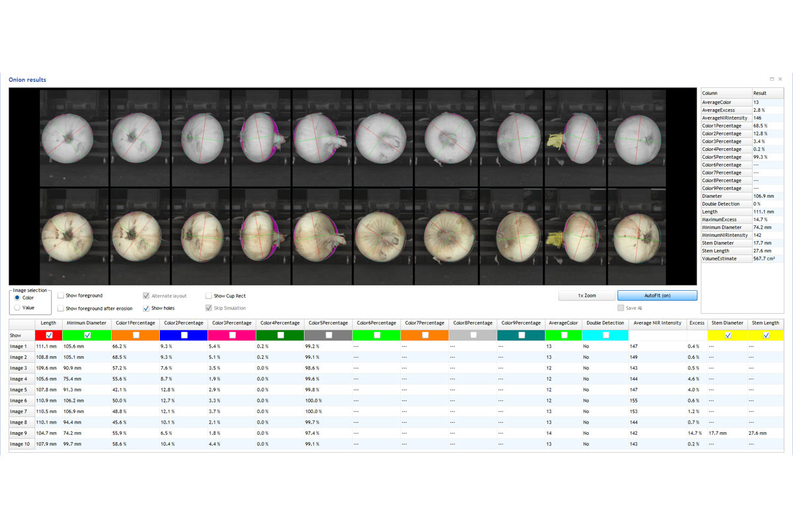Image resolution: width=793 pixels, height=532 pixels.
Task: Click the Color1Percentage column header
Action: 134,323
